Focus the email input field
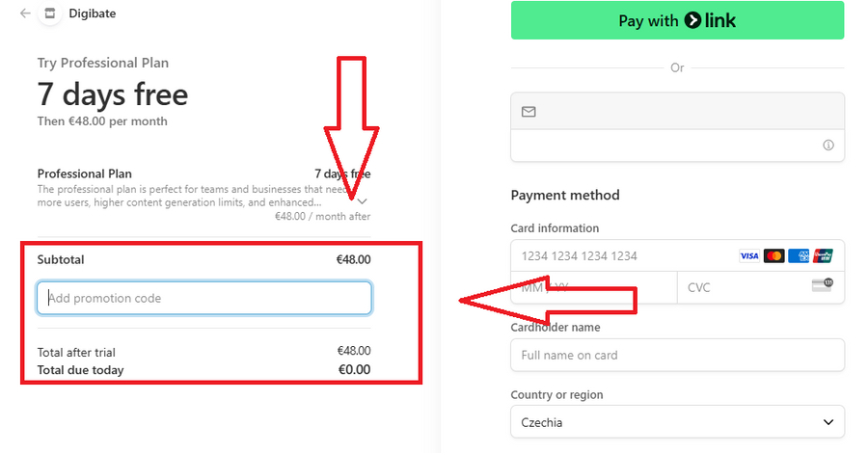The width and height of the screenshot is (868, 453). click(685, 112)
